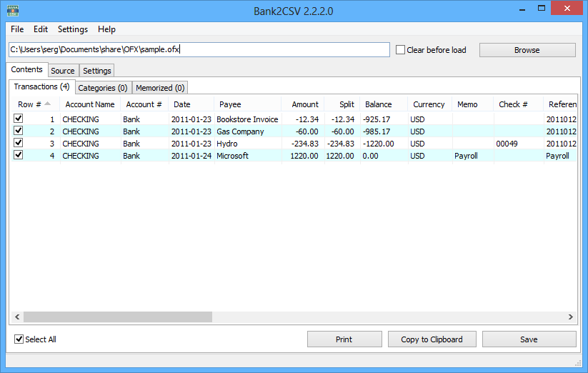Screen dimensions: 588x373
Task: Sort by the Account Name column header
Action: click(90, 104)
